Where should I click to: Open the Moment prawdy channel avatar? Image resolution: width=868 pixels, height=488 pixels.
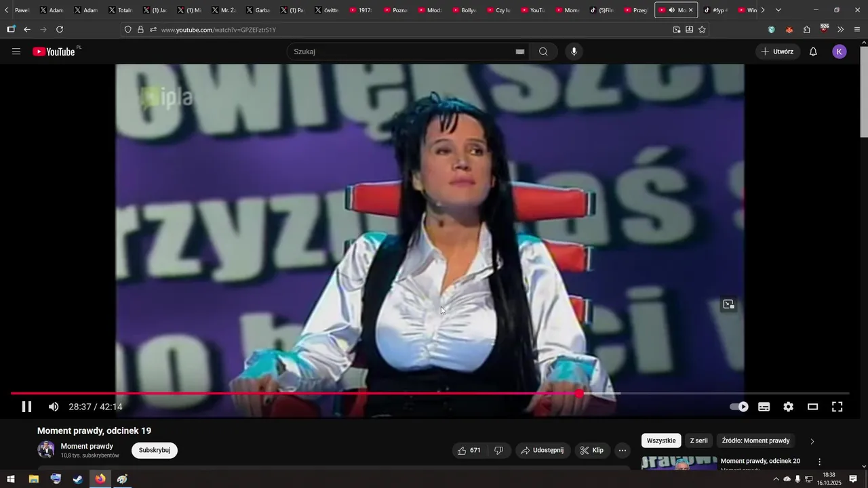click(x=46, y=449)
